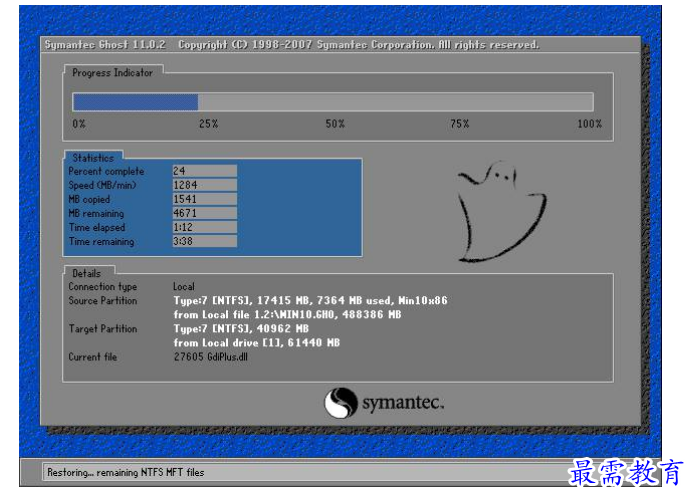
Task: Click the 100% progress scale marker
Action: pos(590,124)
